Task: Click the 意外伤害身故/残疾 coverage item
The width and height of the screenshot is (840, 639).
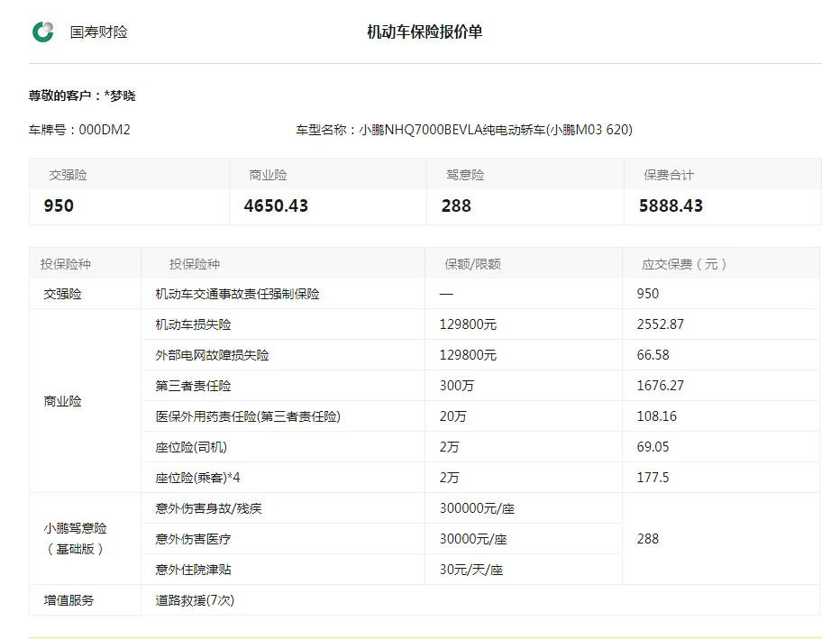Action: tap(208, 508)
